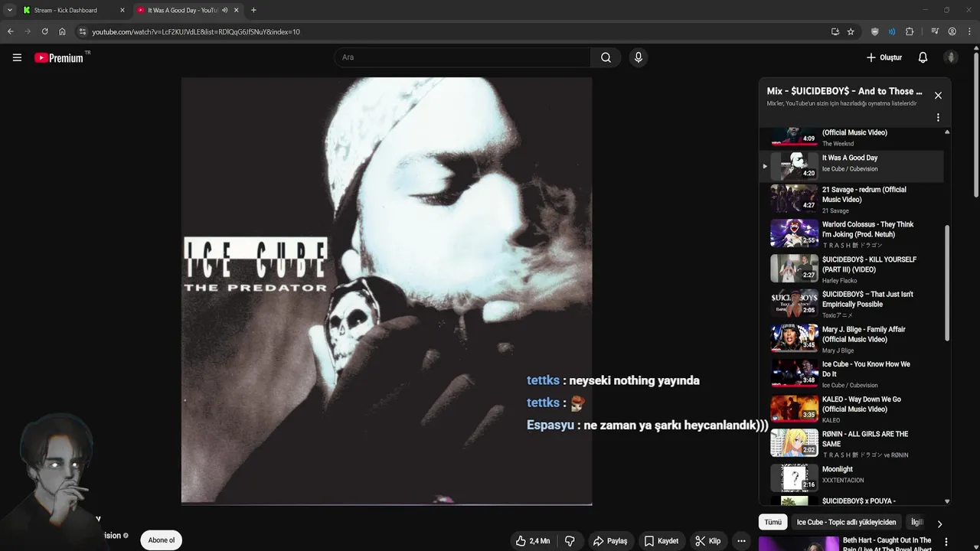The image size is (980, 551).
Task: Click Ice Cube / Cubevision channel name
Action: (x=850, y=169)
